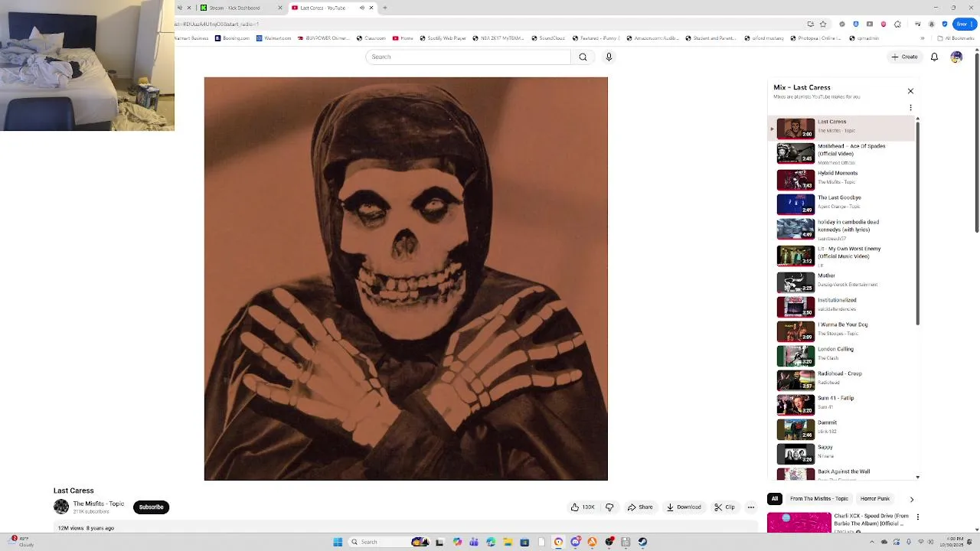Open Microsoft Edge from taskbar
Image resolution: width=980 pixels, height=551 pixels.
(491, 542)
